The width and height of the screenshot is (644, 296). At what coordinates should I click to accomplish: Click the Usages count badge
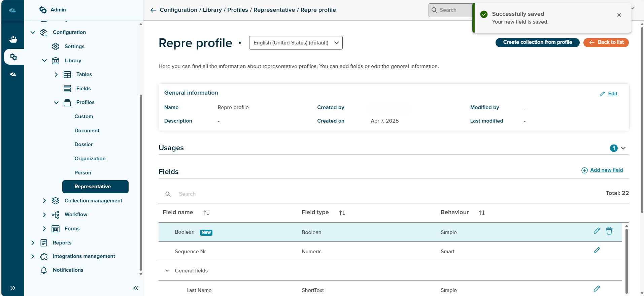click(614, 148)
